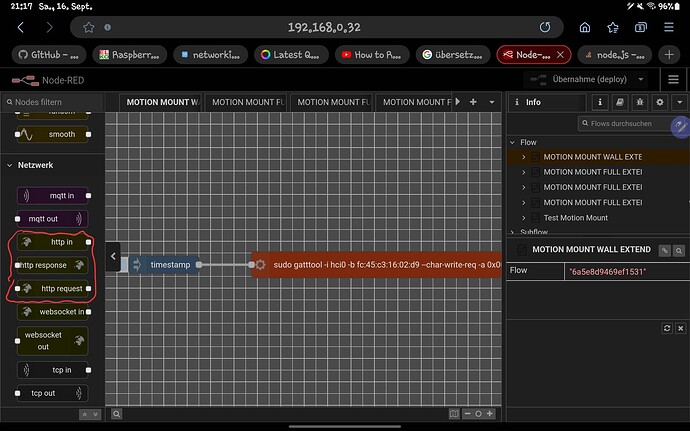Bookmark page with star in address bar
This screenshot has width=690, height=431.
coord(88,27)
